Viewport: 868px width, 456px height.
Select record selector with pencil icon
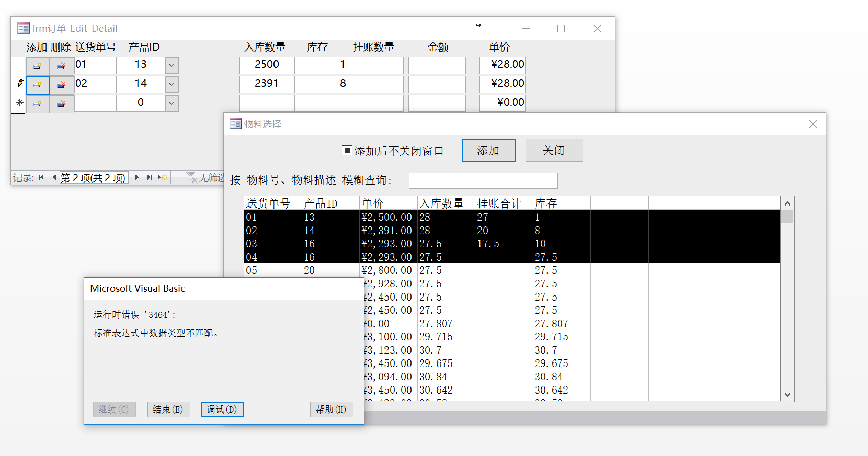(18, 85)
